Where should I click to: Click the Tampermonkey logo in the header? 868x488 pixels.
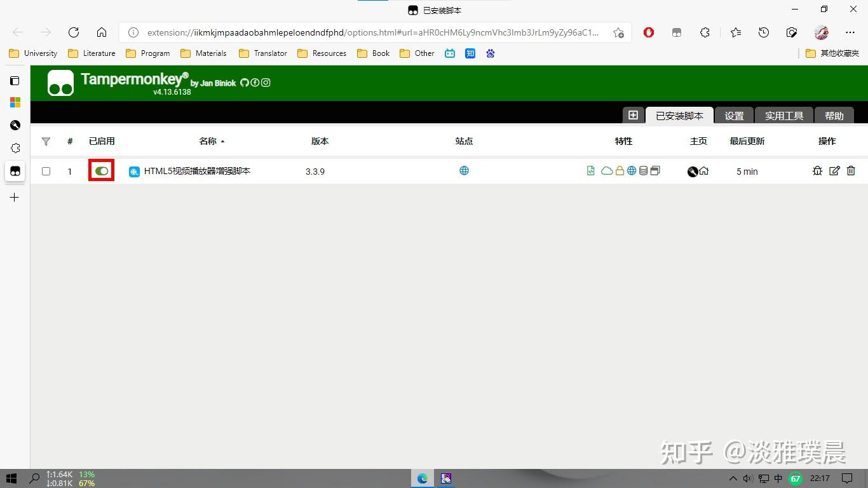pos(60,83)
